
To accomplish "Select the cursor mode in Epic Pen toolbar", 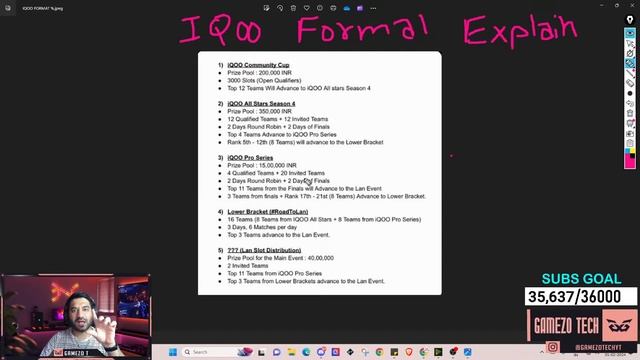I will 630,43.
